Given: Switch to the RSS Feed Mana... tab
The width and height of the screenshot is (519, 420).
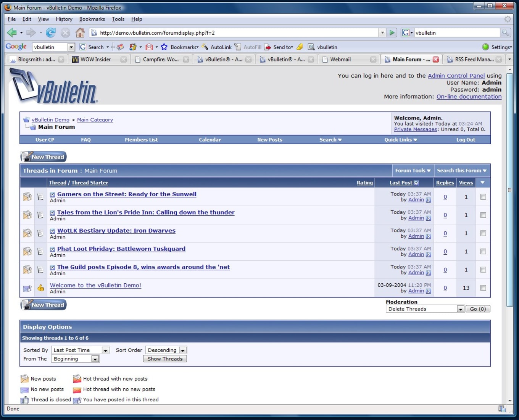Looking at the screenshot, I should [x=473, y=59].
